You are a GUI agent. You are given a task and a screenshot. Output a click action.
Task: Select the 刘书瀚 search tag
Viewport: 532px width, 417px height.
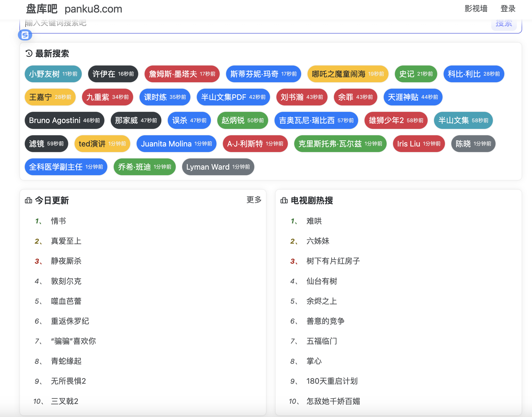pos(302,97)
